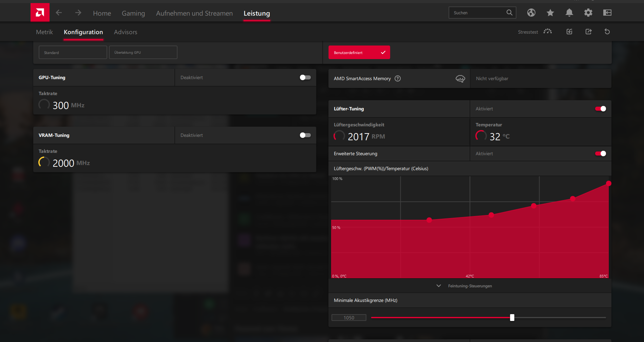Enable the VRAM-Tuning toggle
The image size is (644, 342).
[305, 135]
